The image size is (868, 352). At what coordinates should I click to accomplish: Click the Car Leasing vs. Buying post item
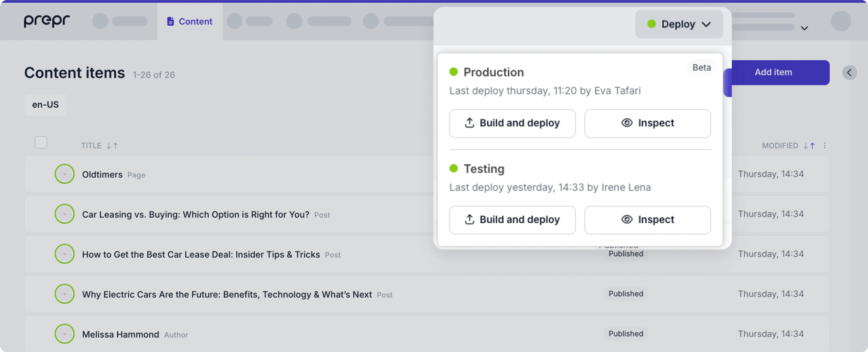click(x=196, y=214)
